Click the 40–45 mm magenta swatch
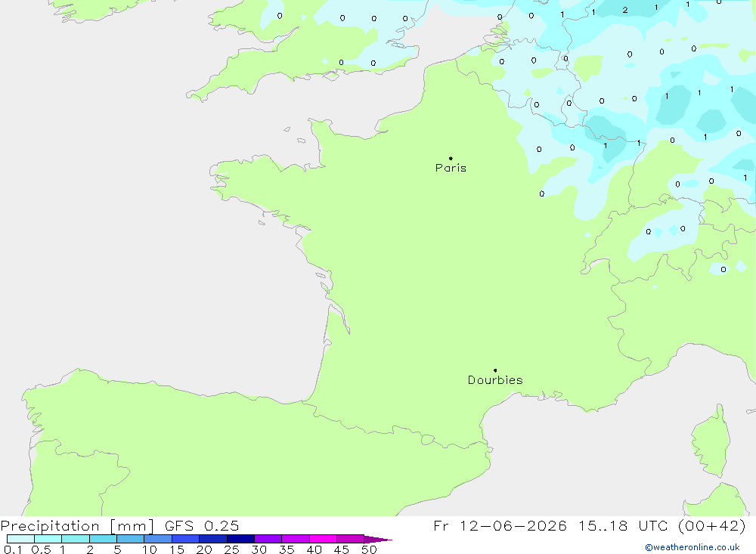756x554 pixels. tap(323, 539)
